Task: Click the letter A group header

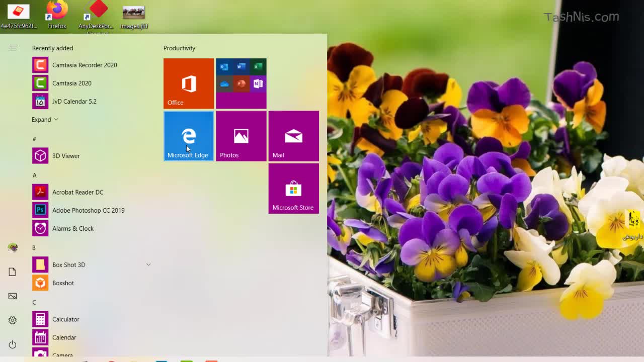Action: coord(34,175)
